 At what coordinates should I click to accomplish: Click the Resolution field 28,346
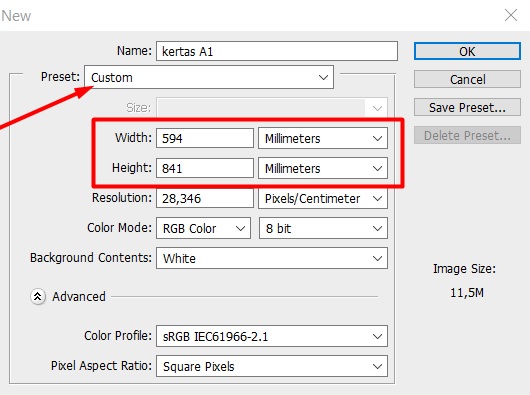pyautogui.click(x=204, y=198)
